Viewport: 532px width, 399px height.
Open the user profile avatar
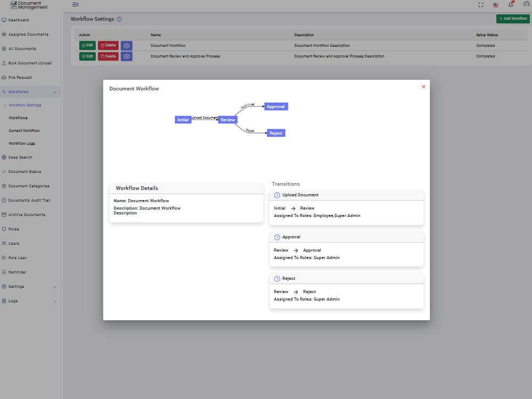pyautogui.click(x=526, y=4)
